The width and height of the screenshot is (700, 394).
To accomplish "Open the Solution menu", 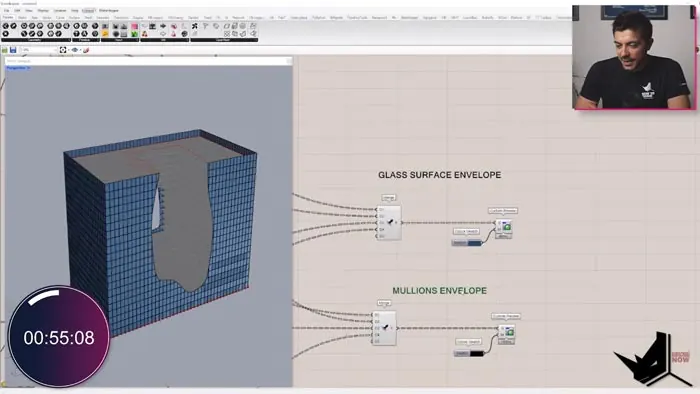I will (60, 10).
